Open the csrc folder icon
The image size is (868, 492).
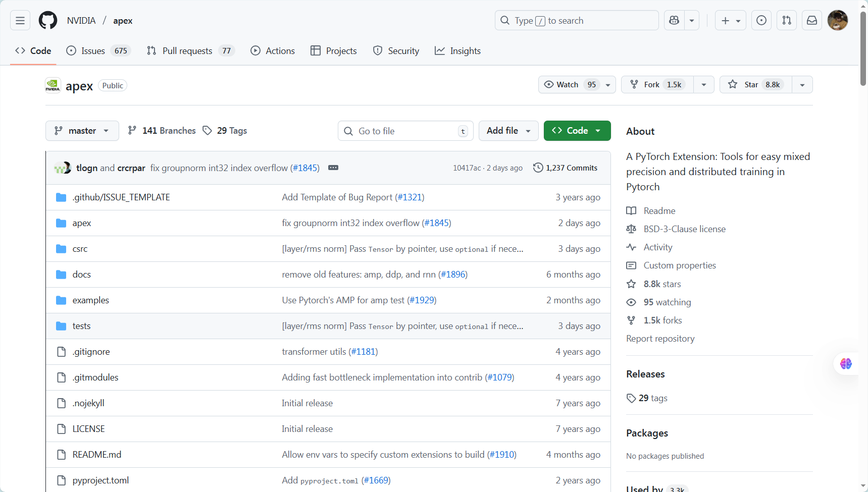tap(61, 249)
